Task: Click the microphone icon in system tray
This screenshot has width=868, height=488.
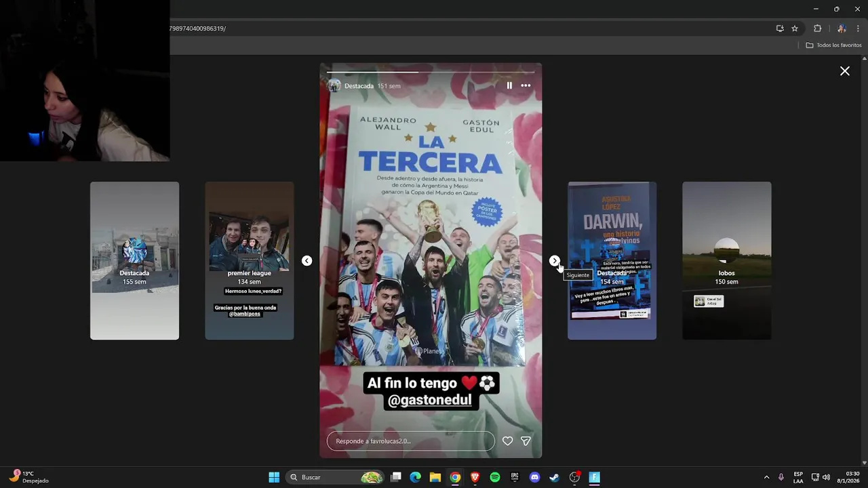Action: [781, 477]
